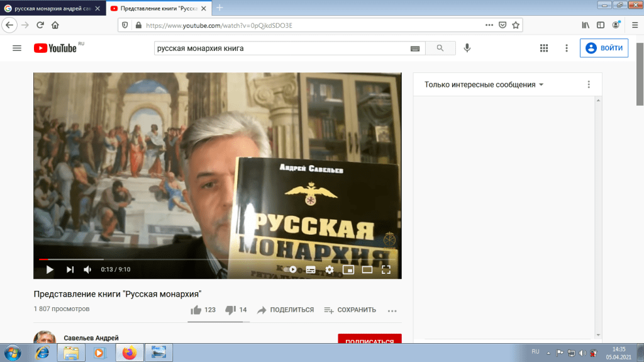
Task: Enter fullscreen mode in player
Action: pyautogui.click(x=386, y=269)
